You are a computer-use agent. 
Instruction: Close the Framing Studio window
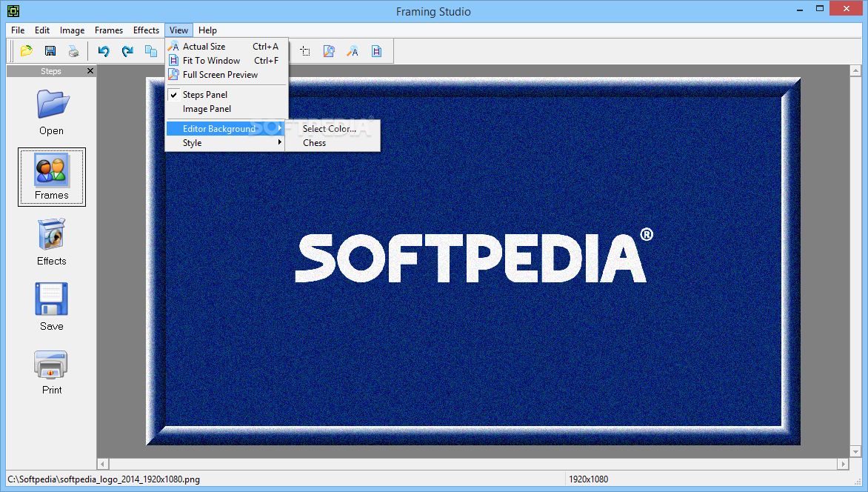[847, 8]
